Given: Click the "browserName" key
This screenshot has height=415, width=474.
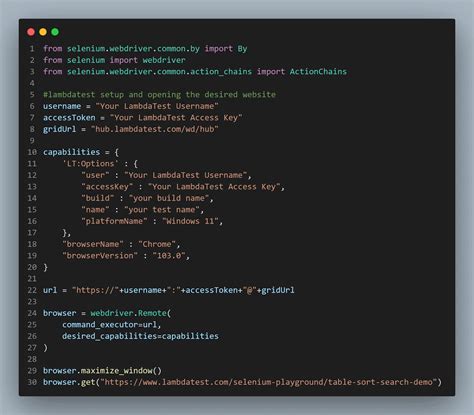Looking at the screenshot, I should [x=93, y=244].
